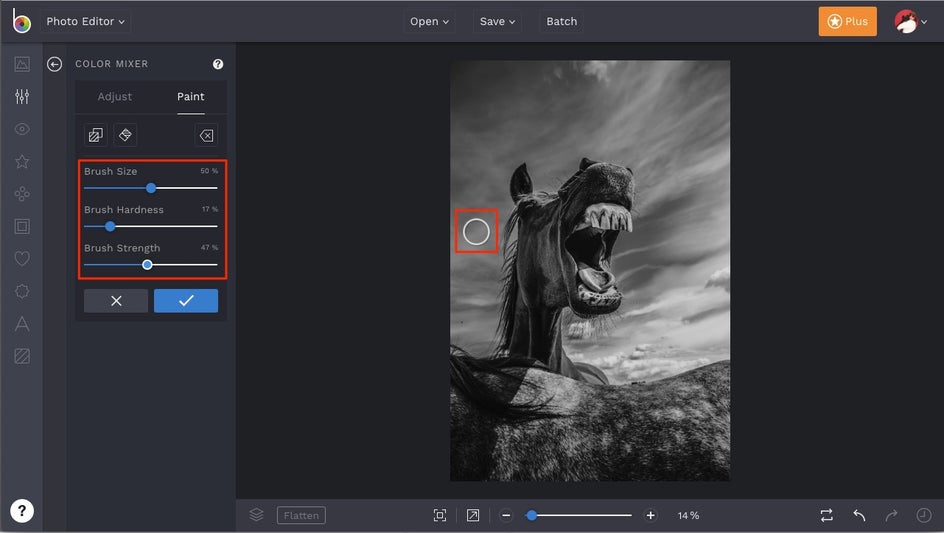Open the Open menu
944x533 pixels.
(429, 21)
